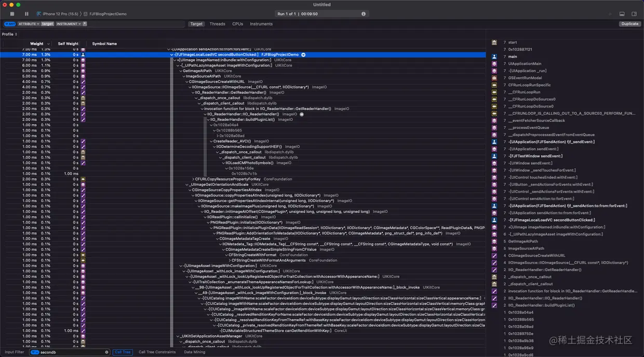
Task: Expand the CFURLCopyResourcePropertyForKey row
Action: click(x=193, y=179)
